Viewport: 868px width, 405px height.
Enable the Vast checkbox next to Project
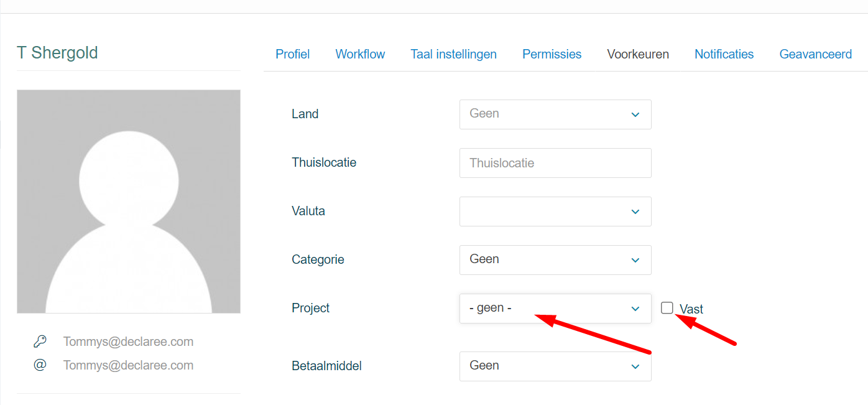tap(667, 308)
